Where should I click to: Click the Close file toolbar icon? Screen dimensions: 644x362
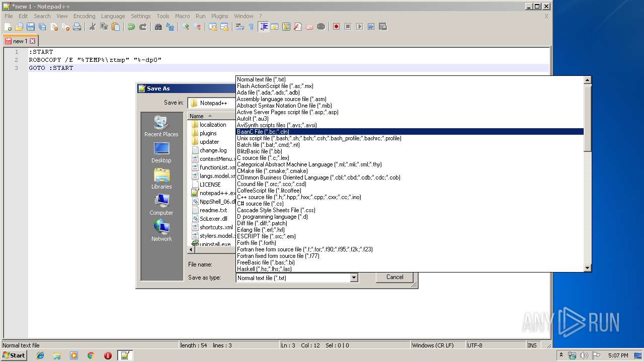[54, 27]
